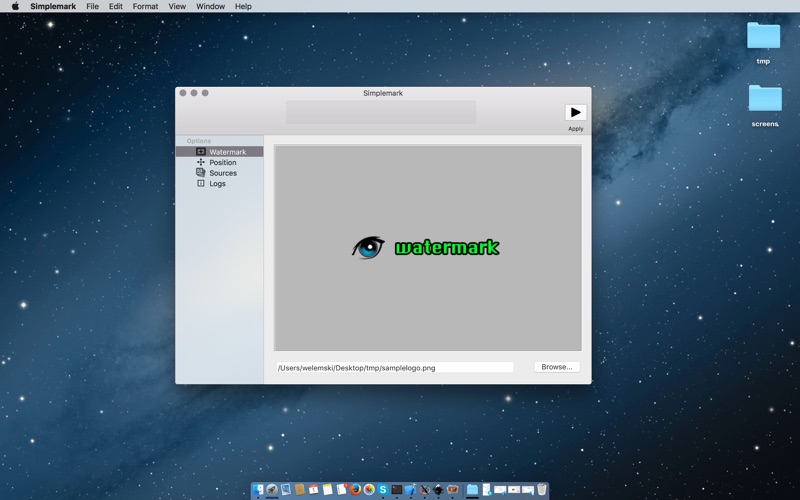Select Watermark in the options sidebar

point(227,152)
